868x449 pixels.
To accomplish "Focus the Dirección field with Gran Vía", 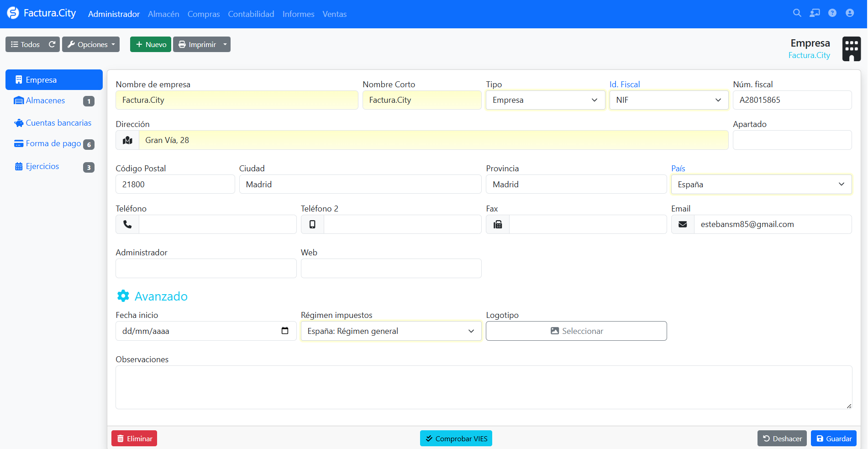I will pos(433,140).
